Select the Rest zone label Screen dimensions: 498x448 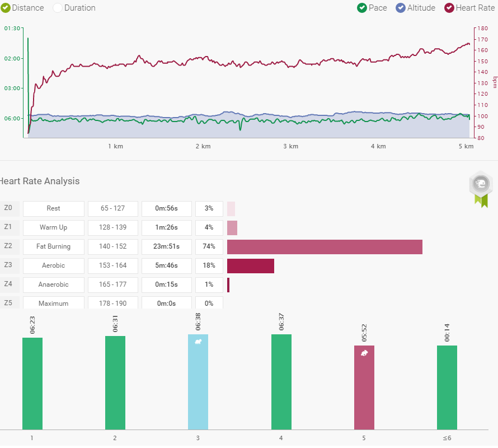click(x=54, y=208)
